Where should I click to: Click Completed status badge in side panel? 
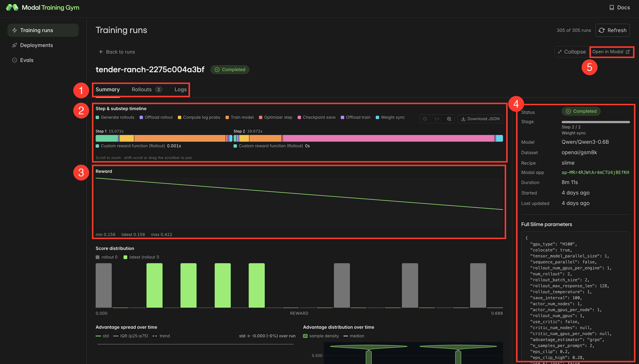[581, 111]
